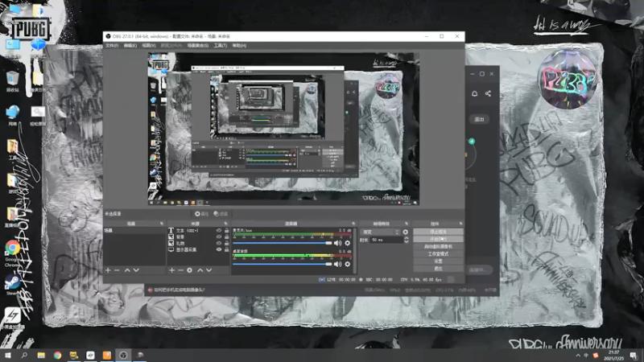Toggle lock on 礼物 source
This screenshot has width=644, height=362.
pos(227,243)
